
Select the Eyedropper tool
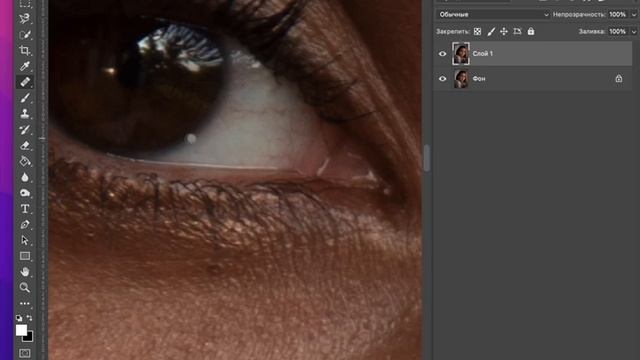24,66
